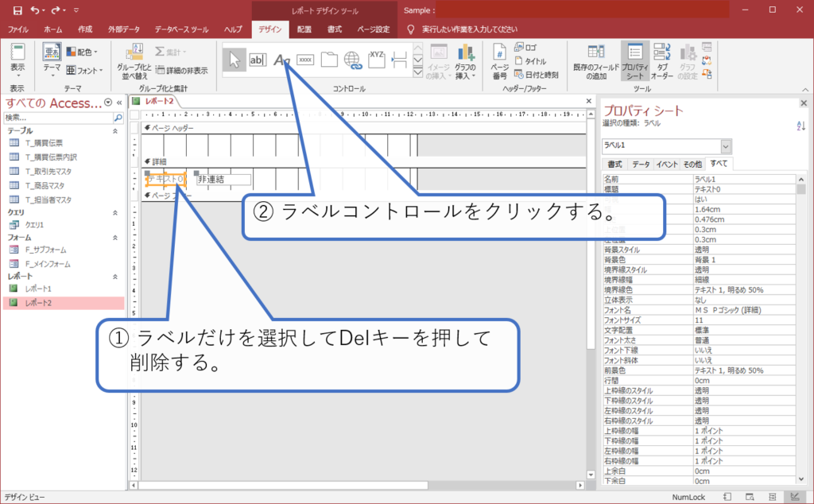Choose the Text Box control in ribbon
Viewport: 814px width, 504px height.
click(x=258, y=60)
